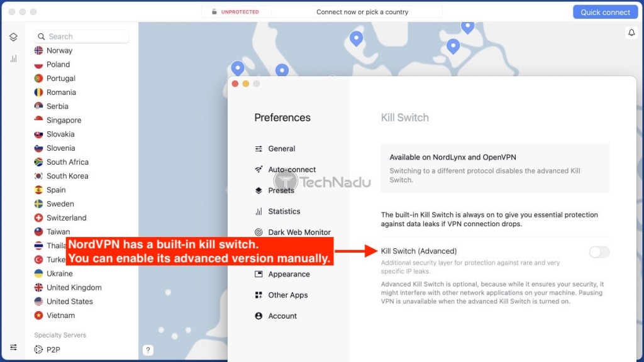Click the Presets layers icon

[258, 190]
